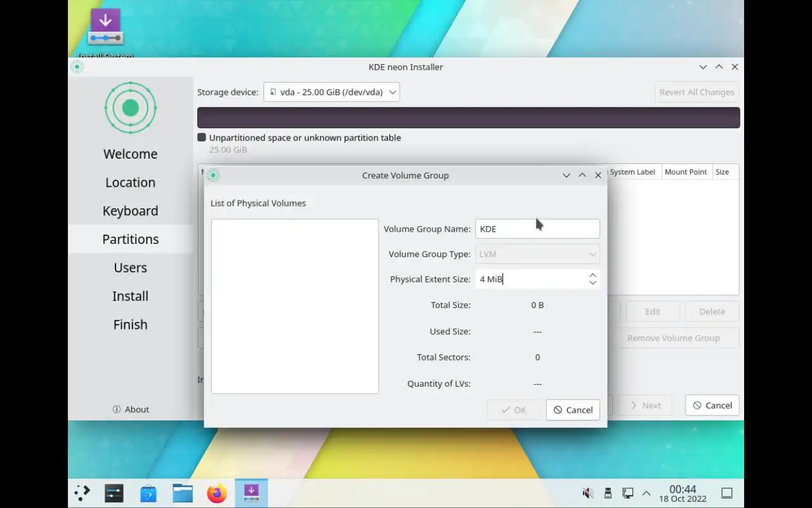
Task: Open System Settings from the taskbar
Action: coord(114,493)
